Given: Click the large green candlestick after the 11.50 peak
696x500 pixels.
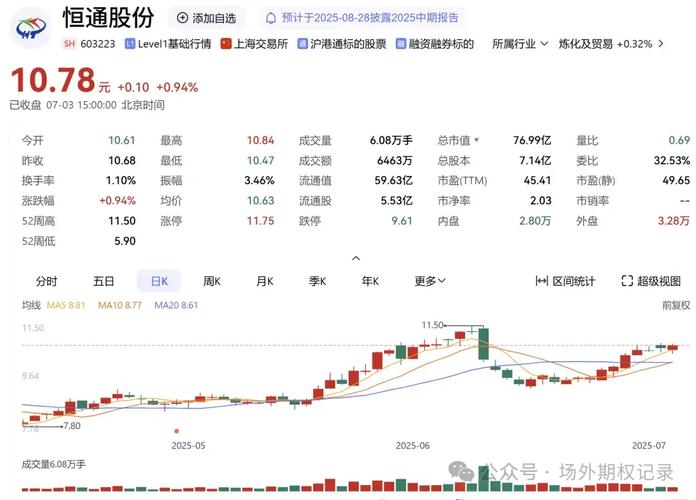Looking at the screenshot, I should pos(483,344).
